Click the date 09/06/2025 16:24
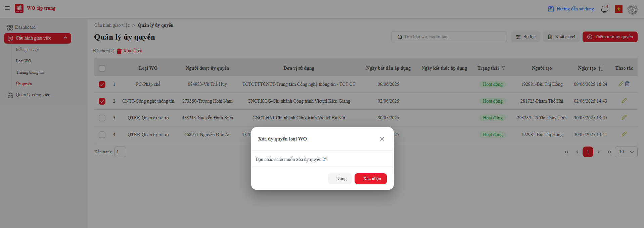This screenshot has height=228, width=644. tap(591, 84)
